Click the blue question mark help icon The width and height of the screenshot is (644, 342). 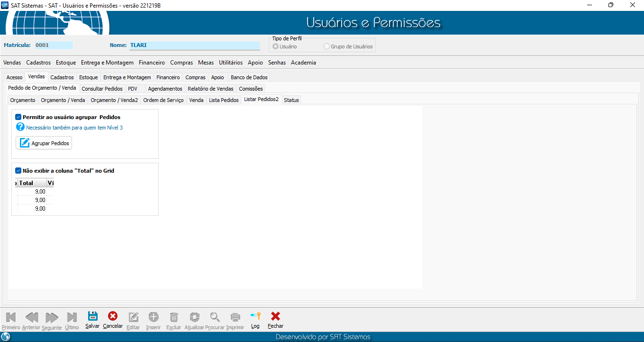(x=20, y=127)
